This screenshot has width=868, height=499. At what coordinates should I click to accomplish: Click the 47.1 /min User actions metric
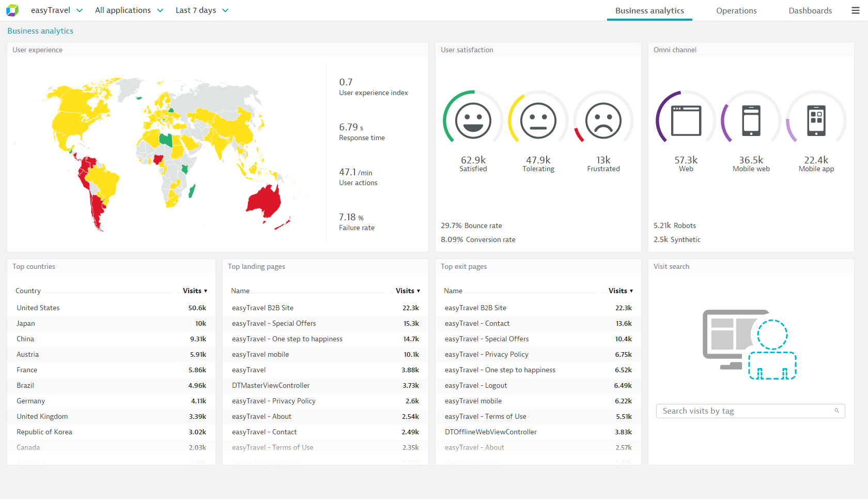pyautogui.click(x=358, y=176)
